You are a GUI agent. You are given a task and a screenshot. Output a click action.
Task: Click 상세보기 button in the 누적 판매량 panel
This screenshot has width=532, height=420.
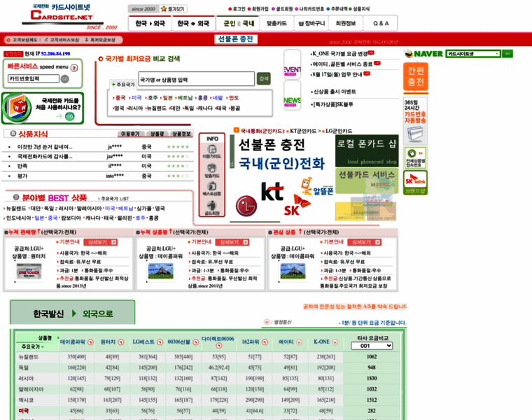click(x=100, y=242)
